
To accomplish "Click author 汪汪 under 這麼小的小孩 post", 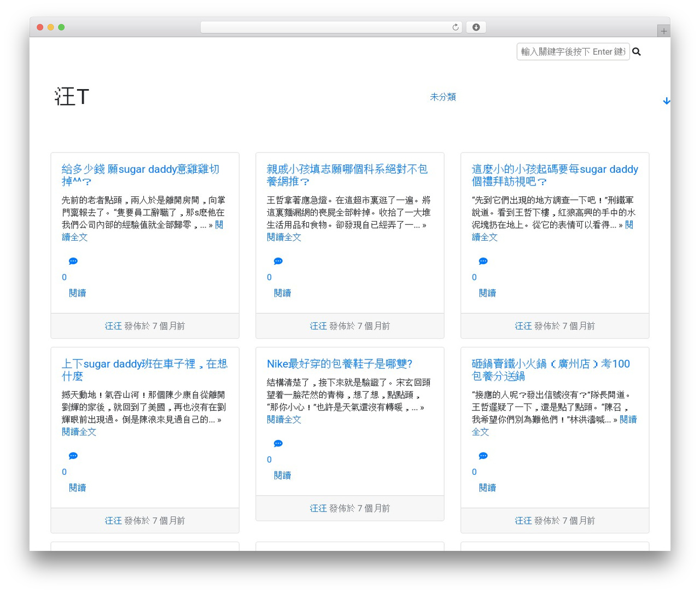I will pos(523,326).
